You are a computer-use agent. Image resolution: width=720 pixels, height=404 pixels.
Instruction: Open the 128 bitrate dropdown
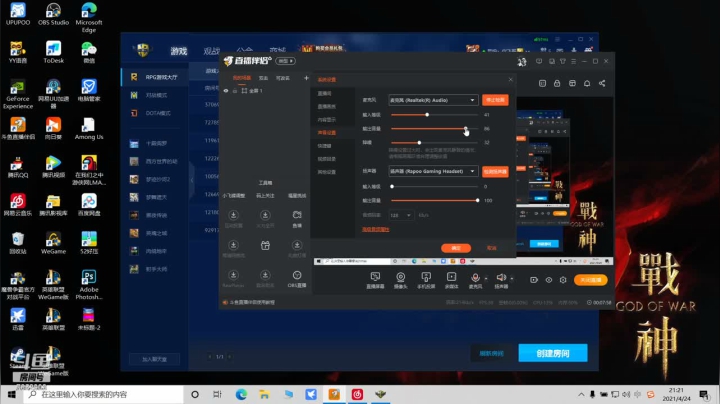(x=401, y=215)
